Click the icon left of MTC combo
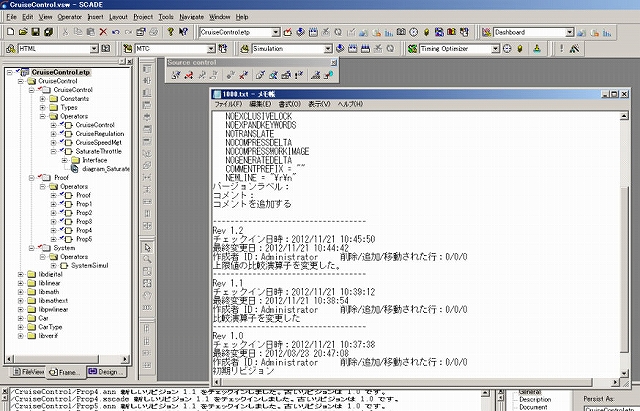This screenshot has width=640, height=411. tap(128, 49)
